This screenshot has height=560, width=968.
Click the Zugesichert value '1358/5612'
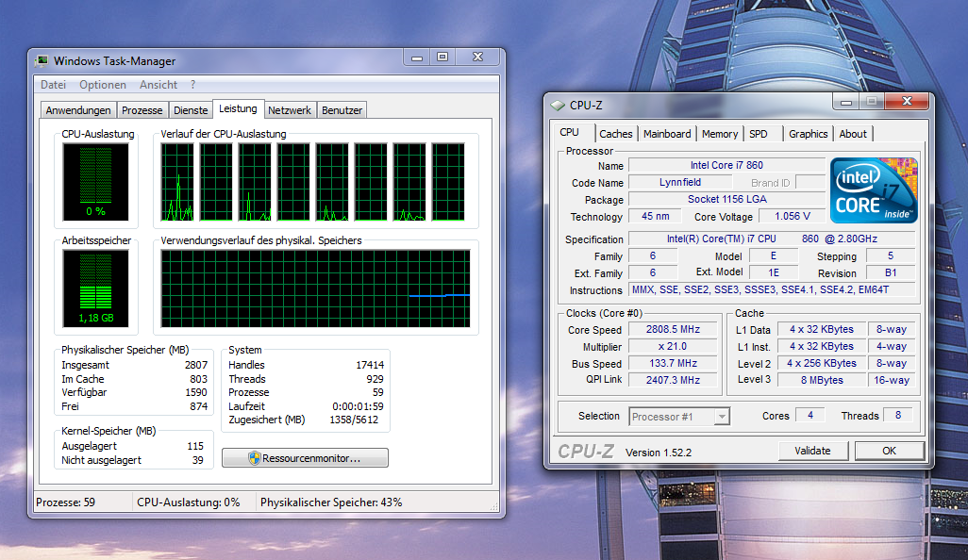354,420
